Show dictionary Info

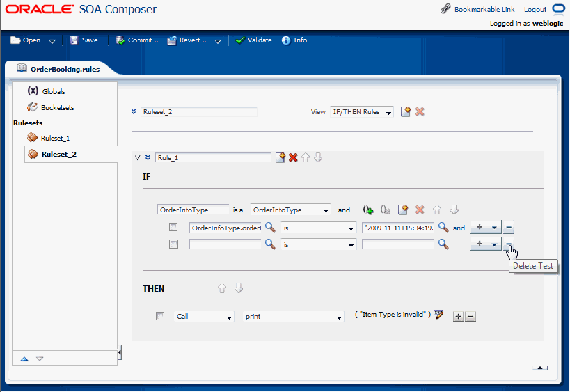[x=294, y=40]
